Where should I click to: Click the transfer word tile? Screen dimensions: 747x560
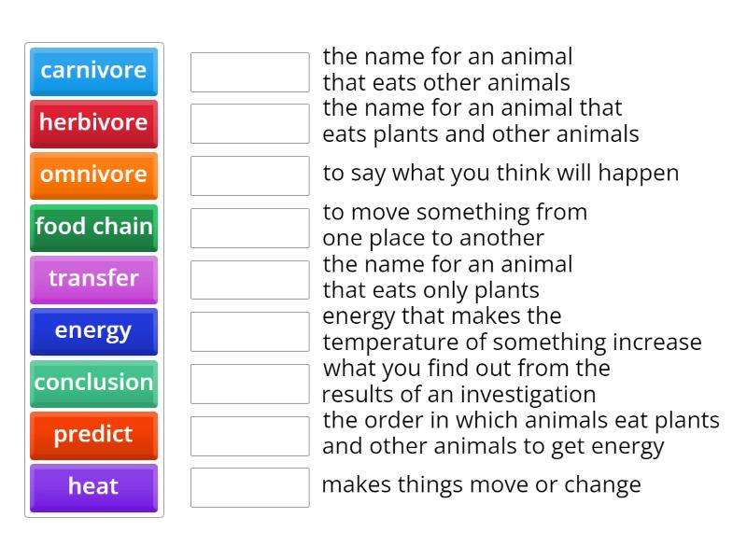click(93, 279)
